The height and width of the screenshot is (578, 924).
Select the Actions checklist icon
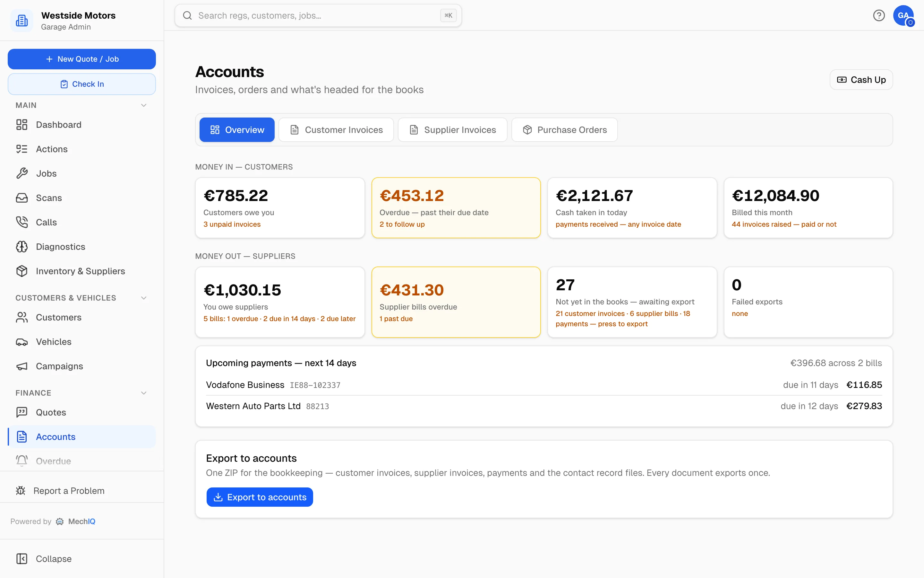[x=22, y=149]
